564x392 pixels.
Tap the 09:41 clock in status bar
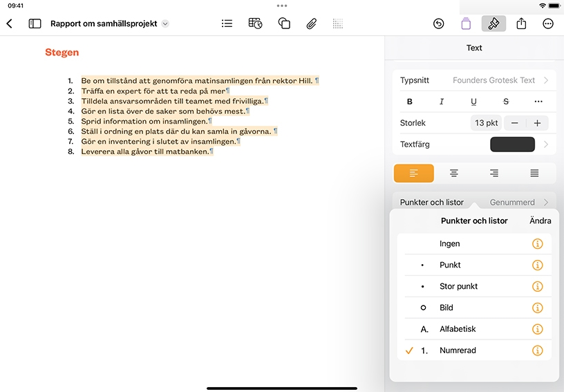pos(15,6)
